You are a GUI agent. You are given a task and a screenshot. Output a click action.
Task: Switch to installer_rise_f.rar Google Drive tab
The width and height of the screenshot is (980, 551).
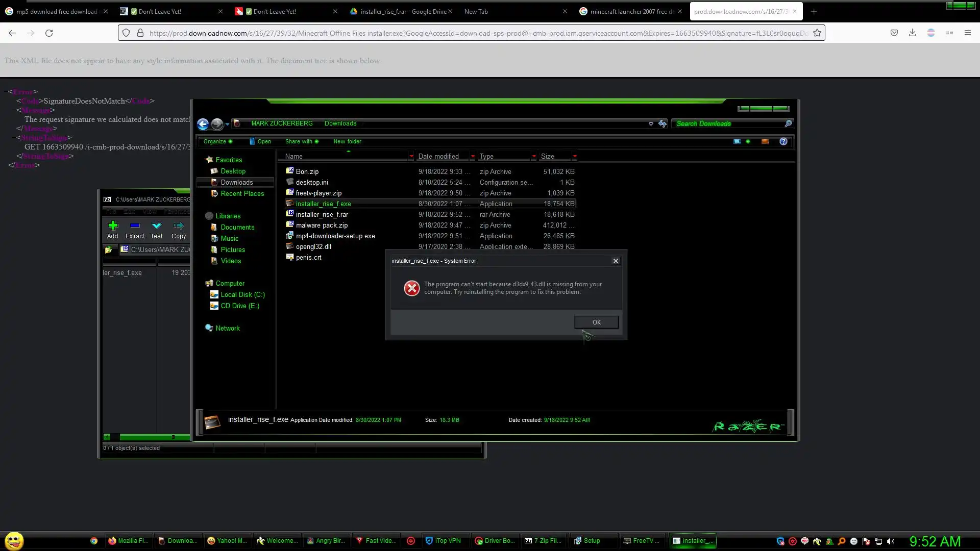(x=398, y=11)
